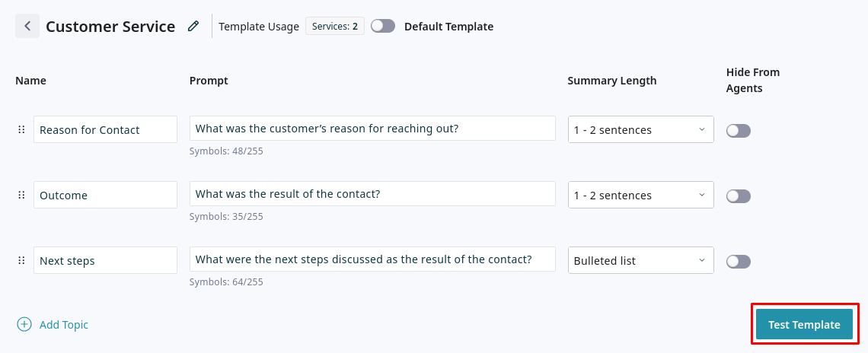Enable the Default Template toggle
This screenshot has width=868, height=353.
[383, 27]
